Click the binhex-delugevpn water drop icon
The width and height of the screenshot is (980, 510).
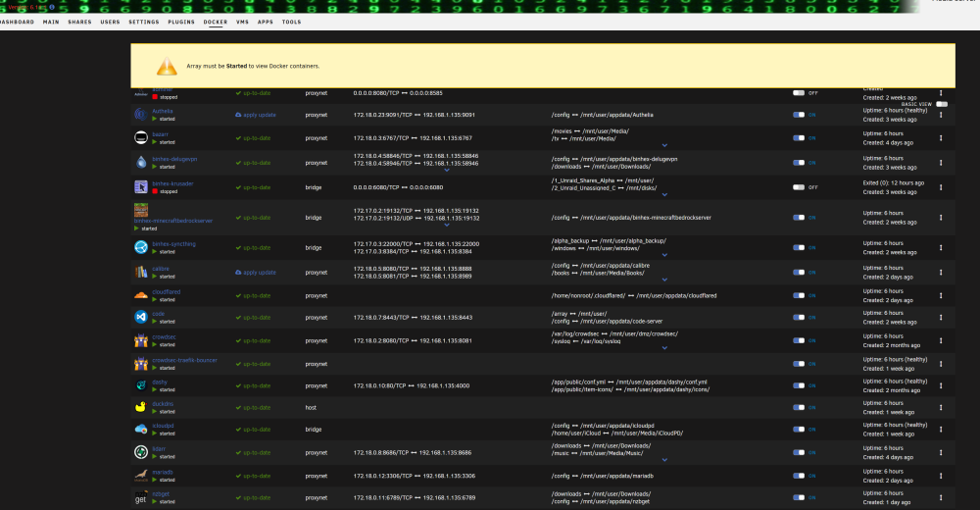click(140, 162)
